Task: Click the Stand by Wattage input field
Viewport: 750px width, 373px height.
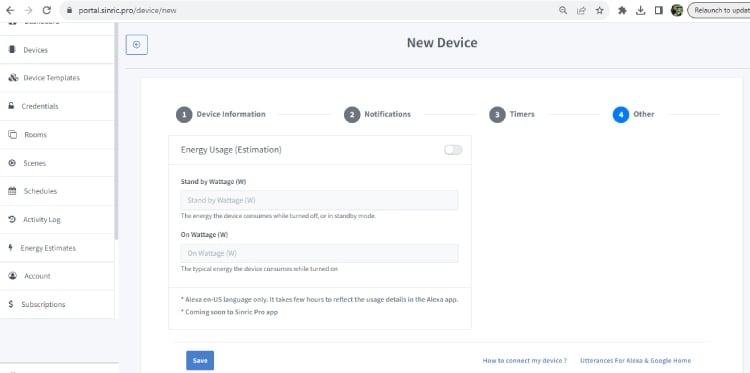Action: tap(319, 200)
